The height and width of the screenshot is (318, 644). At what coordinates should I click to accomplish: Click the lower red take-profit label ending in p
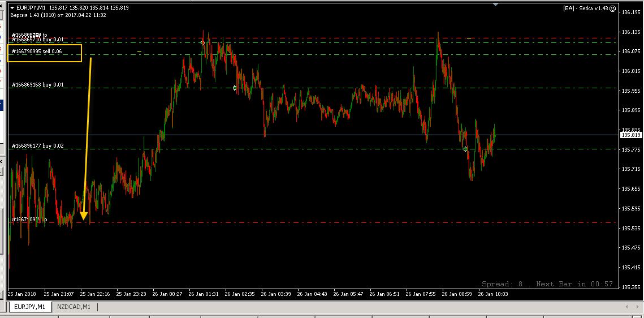pos(29,220)
